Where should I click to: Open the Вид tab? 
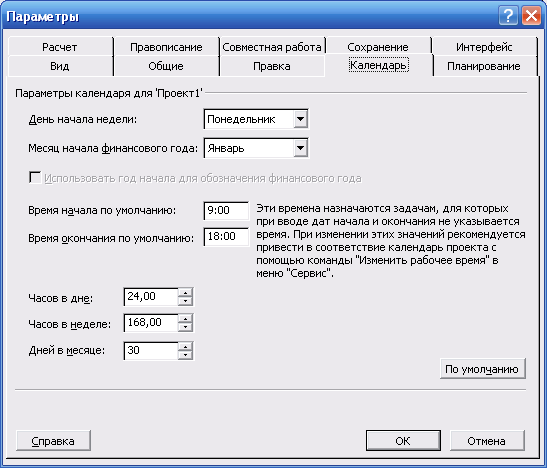click(x=60, y=66)
